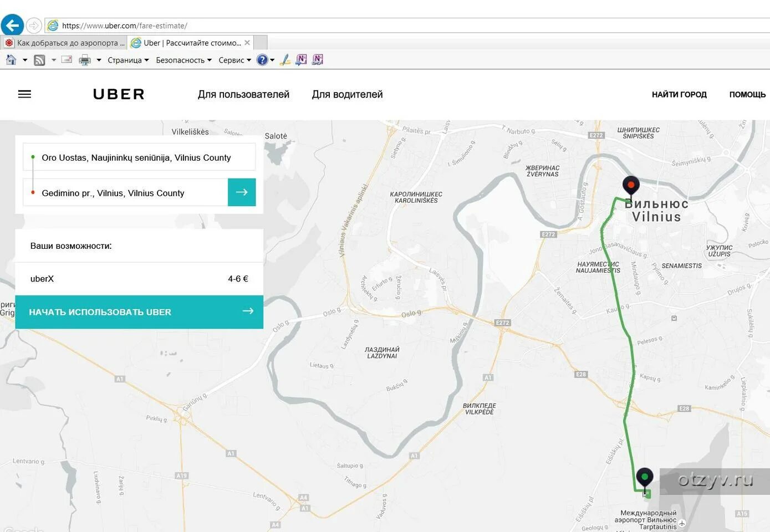Go back with the browser back arrow
This screenshot has height=532, width=770.
click(x=12, y=25)
